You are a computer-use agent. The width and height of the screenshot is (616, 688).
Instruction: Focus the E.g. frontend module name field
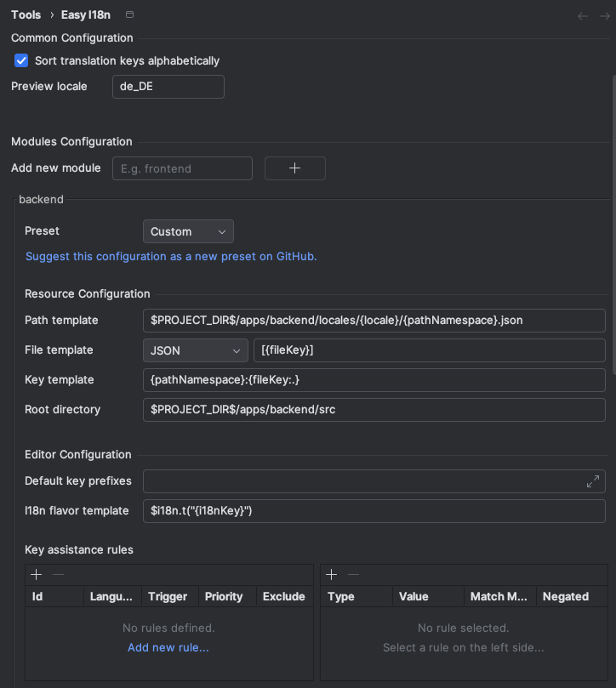tap(181, 168)
